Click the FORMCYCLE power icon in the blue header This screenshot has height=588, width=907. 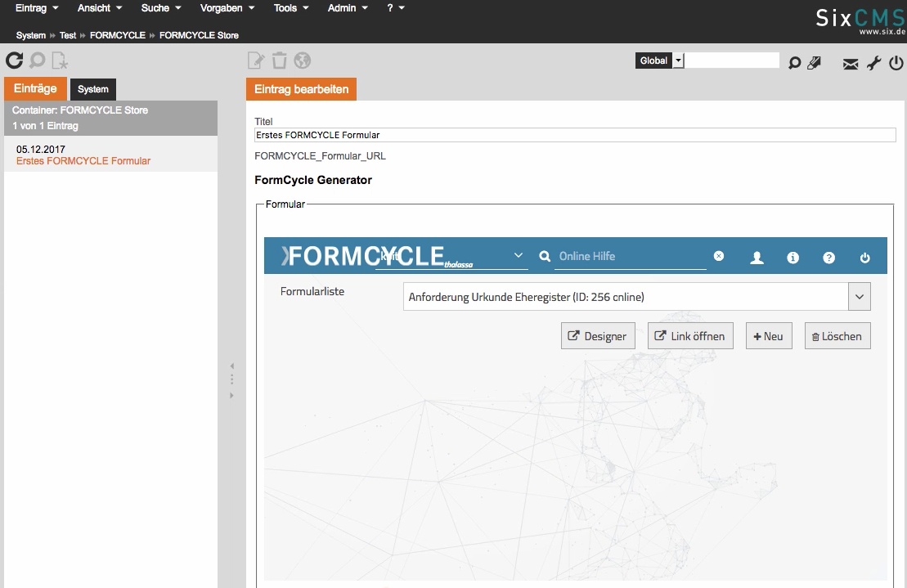[865, 258]
